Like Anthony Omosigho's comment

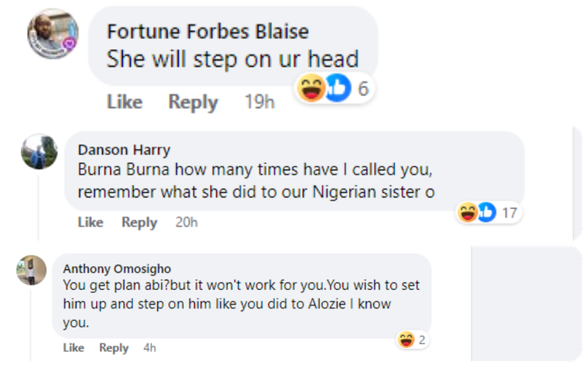pyautogui.click(x=73, y=347)
